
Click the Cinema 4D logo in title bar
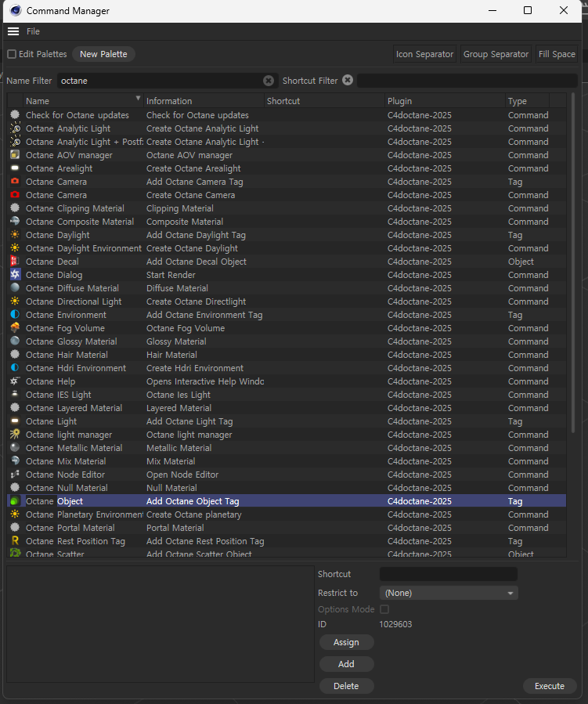pyautogui.click(x=15, y=10)
